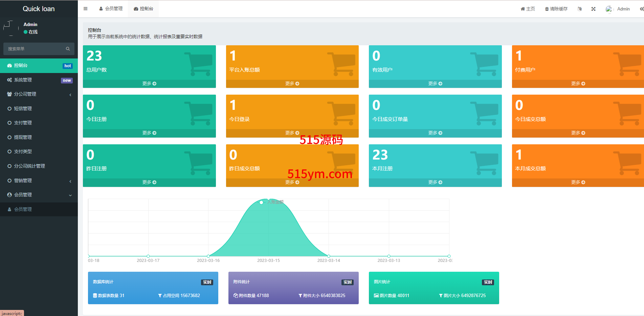This screenshot has height=316, width=644.
Task: Click 更多 under the 本月注册 card
Action: (435, 182)
